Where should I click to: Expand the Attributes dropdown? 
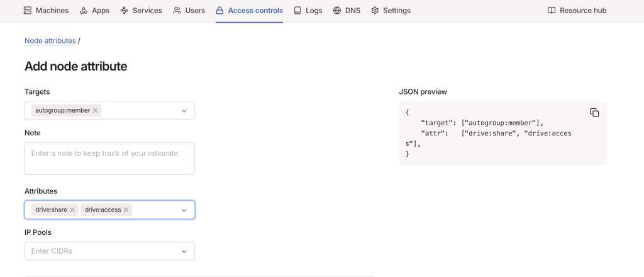point(184,210)
